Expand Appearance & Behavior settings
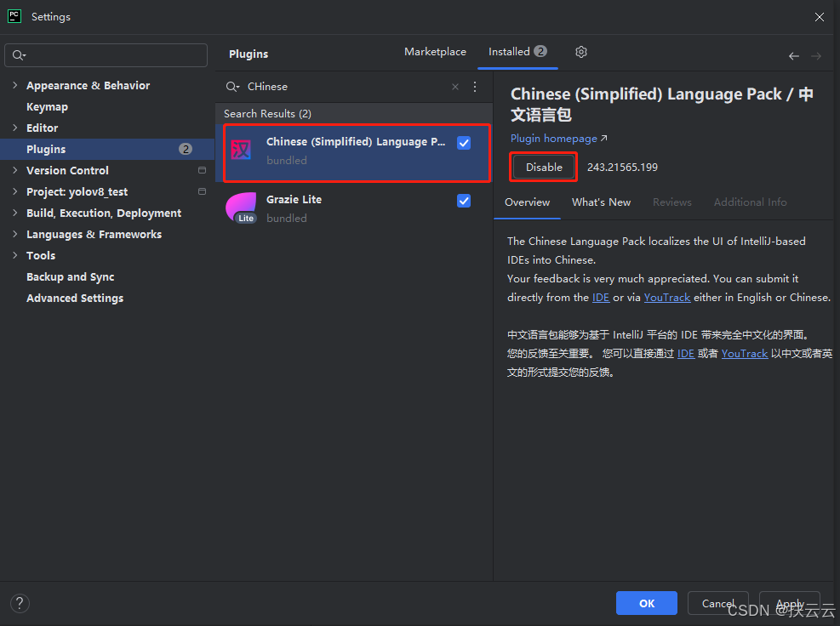Viewport: 840px width, 626px height. (15, 85)
